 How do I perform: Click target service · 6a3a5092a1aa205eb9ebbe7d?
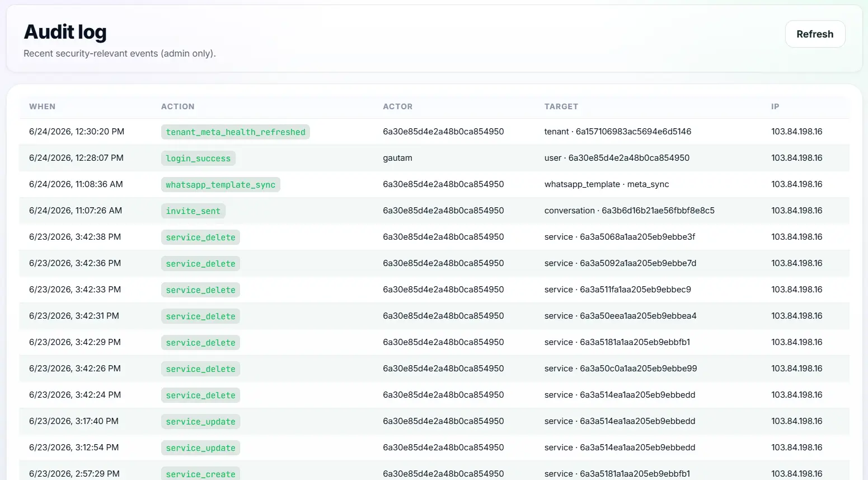[621, 263]
